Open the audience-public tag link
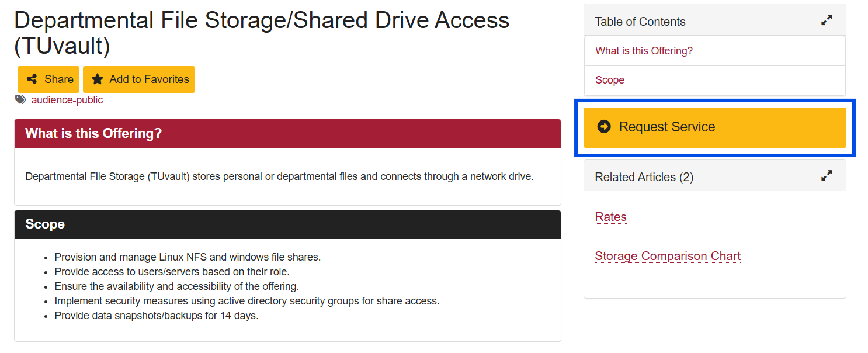Viewport: 868px width, 353px height. (67, 100)
